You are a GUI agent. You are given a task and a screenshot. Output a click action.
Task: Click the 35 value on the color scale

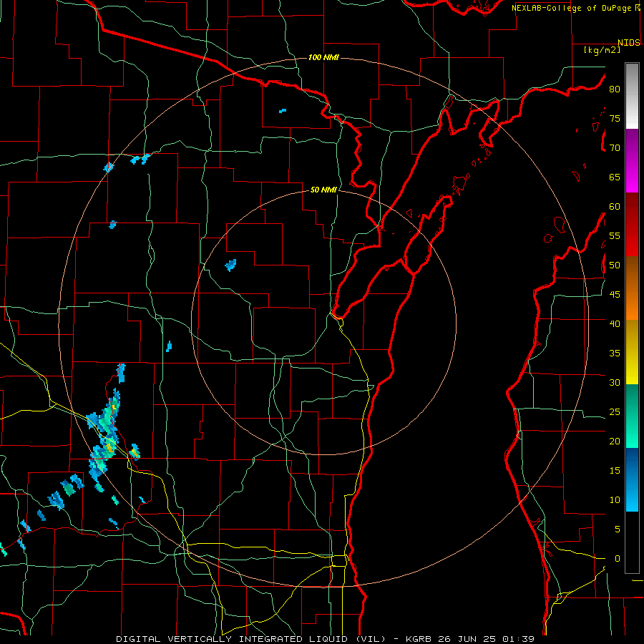click(615, 353)
